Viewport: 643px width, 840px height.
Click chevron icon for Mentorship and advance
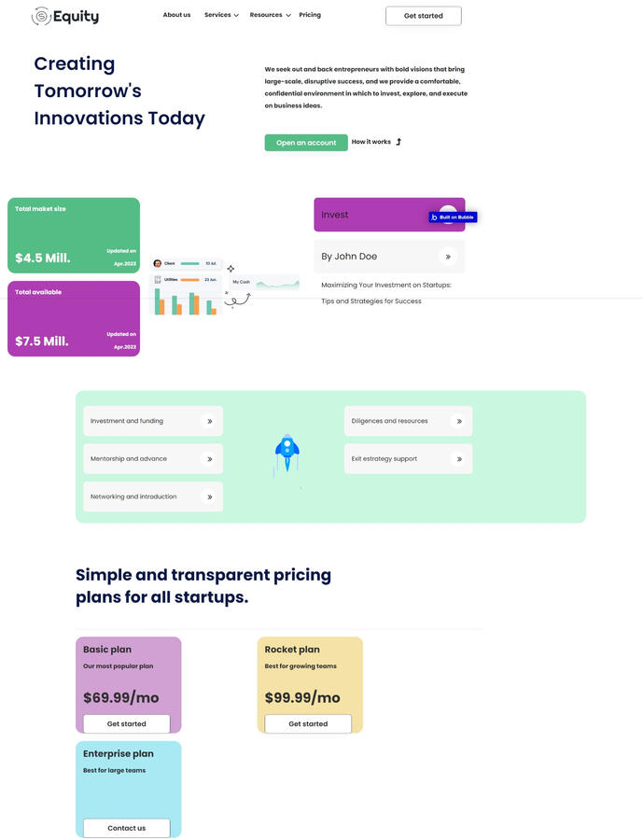pos(209,459)
